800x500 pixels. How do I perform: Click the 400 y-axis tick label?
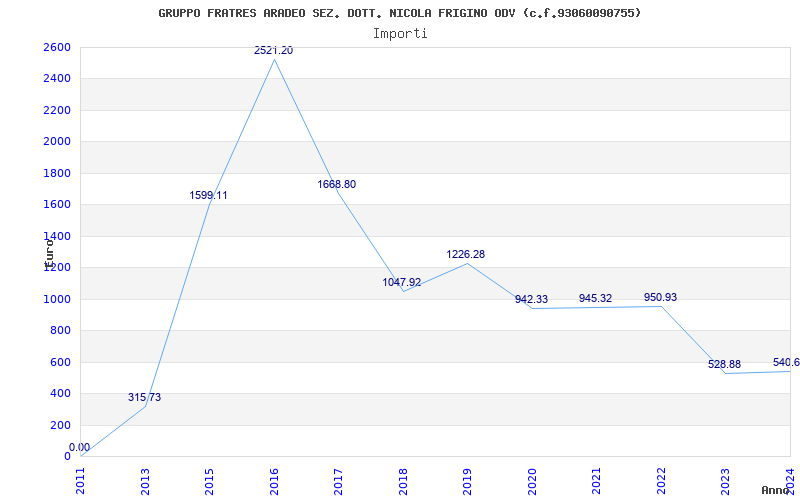pyautogui.click(x=60, y=394)
